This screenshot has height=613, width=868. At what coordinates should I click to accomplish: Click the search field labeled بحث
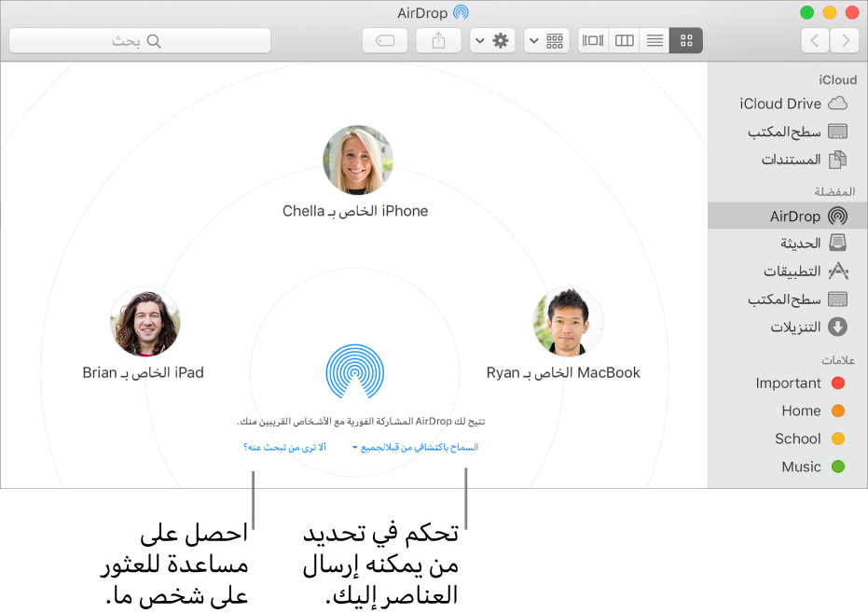pos(140,41)
